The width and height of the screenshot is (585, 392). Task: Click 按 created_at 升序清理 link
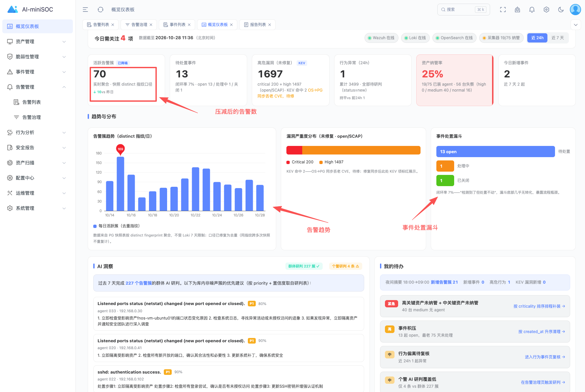click(542, 332)
